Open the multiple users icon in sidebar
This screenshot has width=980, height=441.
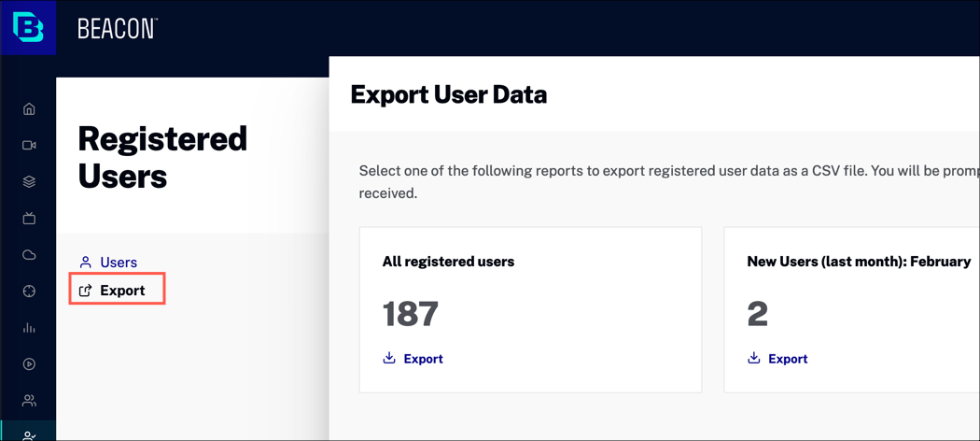(x=29, y=401)
